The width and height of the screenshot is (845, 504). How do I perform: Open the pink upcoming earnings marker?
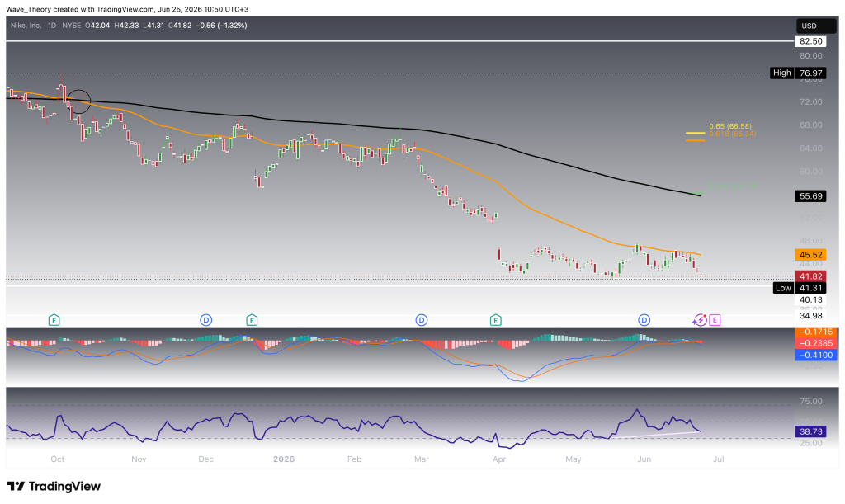click(715, 320)
